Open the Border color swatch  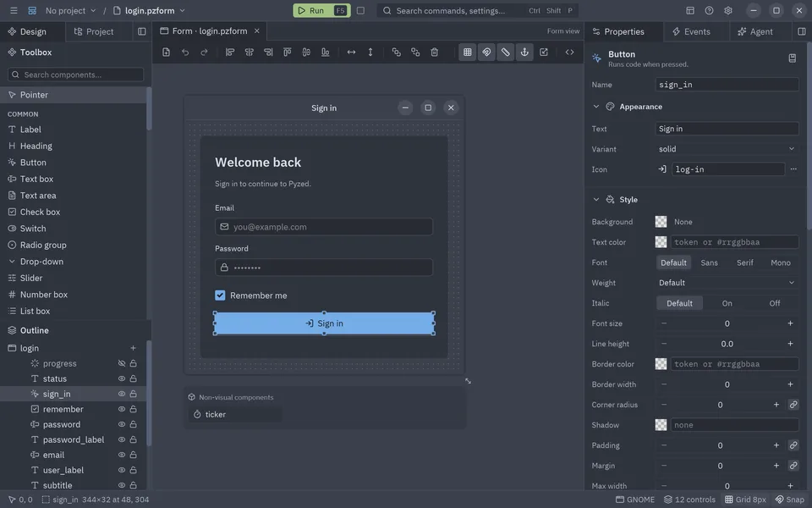coord(661,363)
